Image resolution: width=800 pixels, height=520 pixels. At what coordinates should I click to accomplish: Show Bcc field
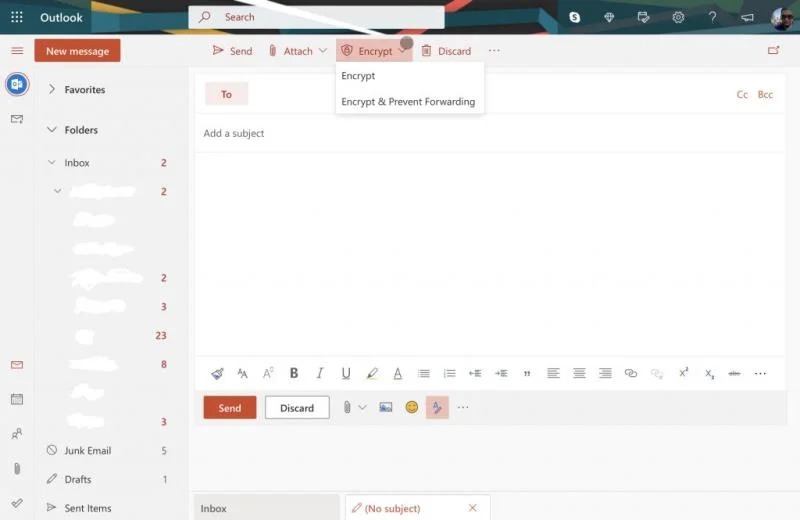[x=765, y=94]
